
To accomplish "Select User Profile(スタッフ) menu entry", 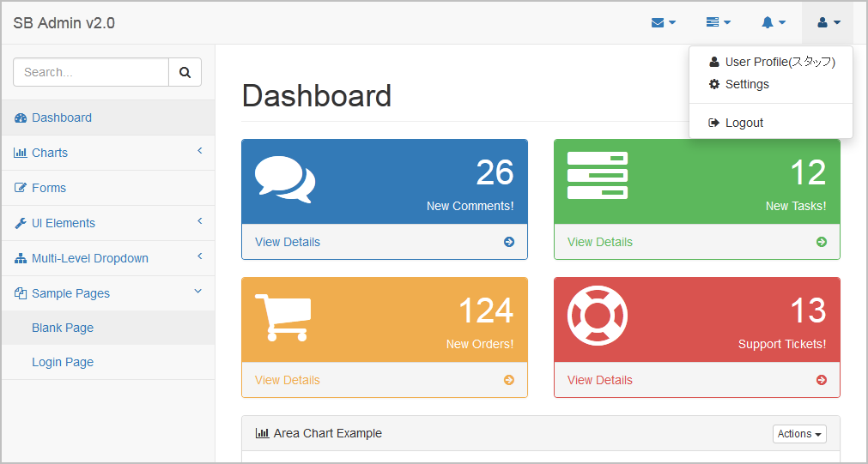I will pyautogui.click(x=771, y=62).
